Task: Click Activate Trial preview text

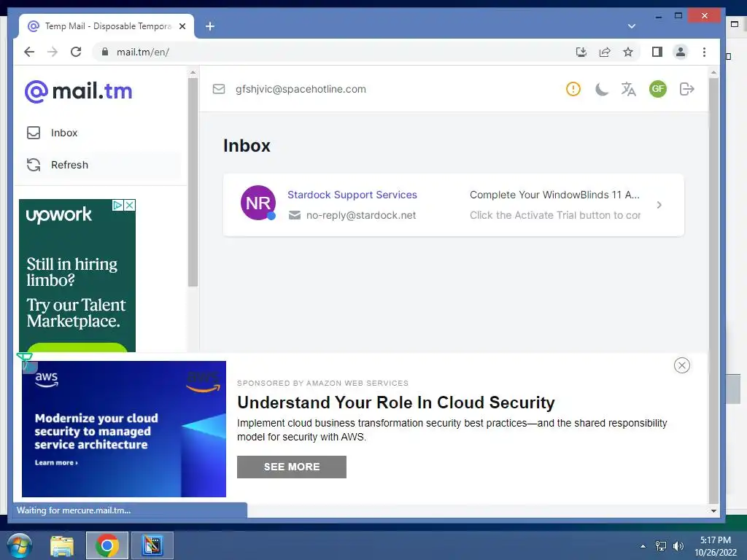Action: [555, 215]
